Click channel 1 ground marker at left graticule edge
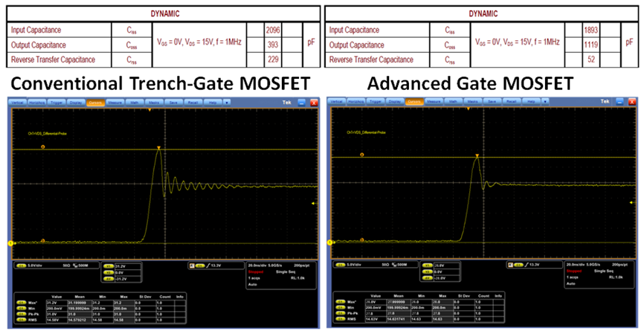 10,243
